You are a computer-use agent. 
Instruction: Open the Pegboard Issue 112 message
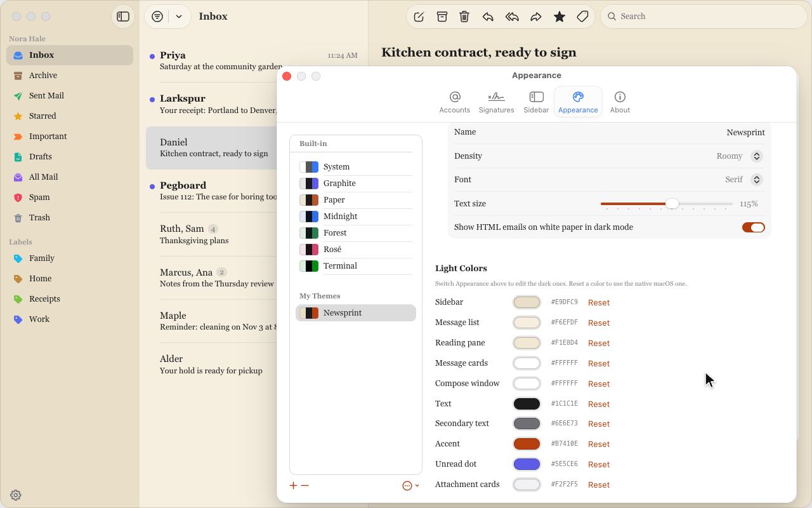(x=212, y=191)
